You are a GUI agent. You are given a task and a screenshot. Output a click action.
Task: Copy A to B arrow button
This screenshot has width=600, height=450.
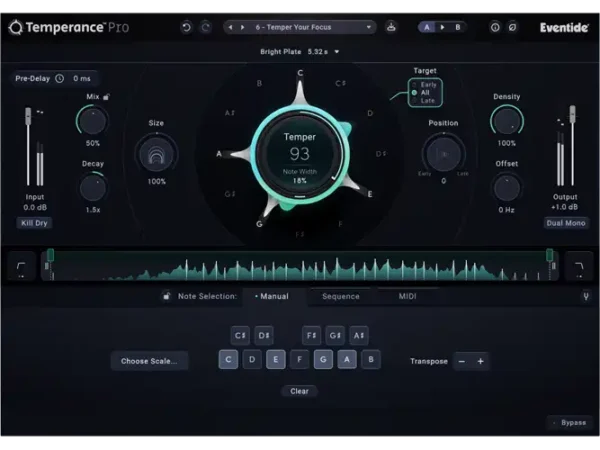pos(442,27)
